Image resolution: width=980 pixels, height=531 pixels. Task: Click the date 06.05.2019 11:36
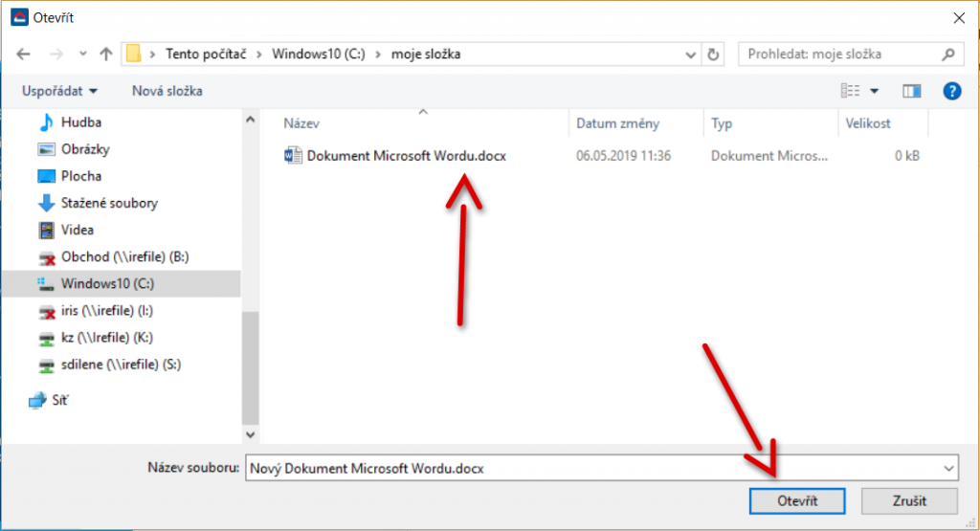623,156
